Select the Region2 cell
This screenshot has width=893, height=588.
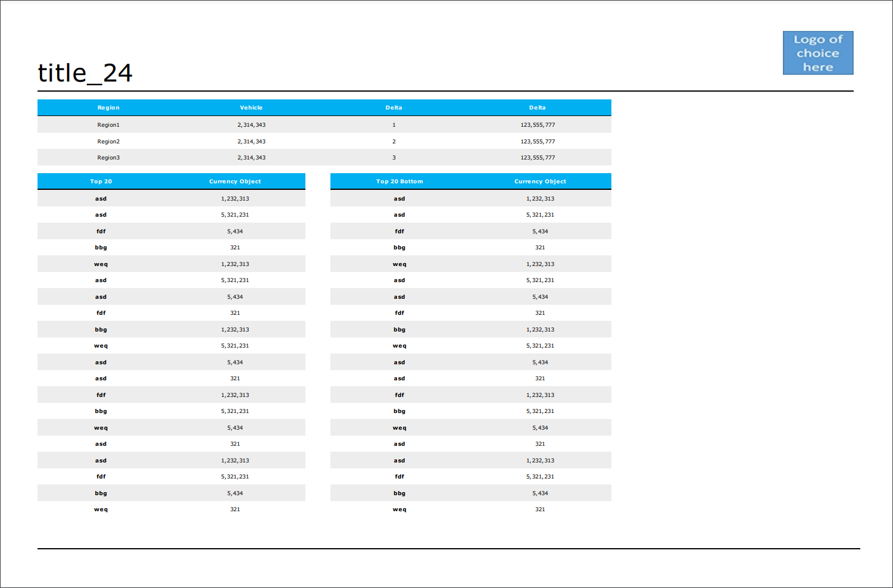pyautogui.click(x=108, y=142)
